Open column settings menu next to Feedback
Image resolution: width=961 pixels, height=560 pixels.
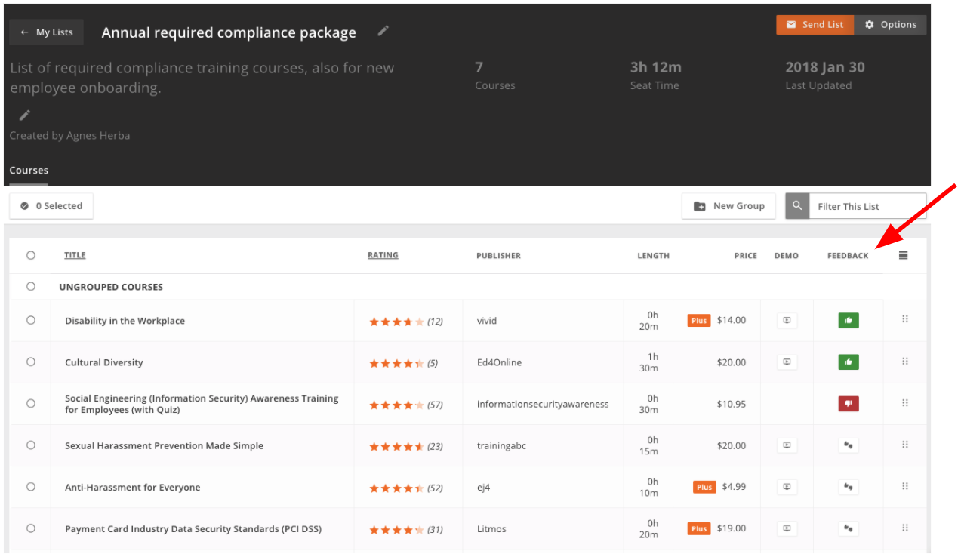tap(904, 256)
